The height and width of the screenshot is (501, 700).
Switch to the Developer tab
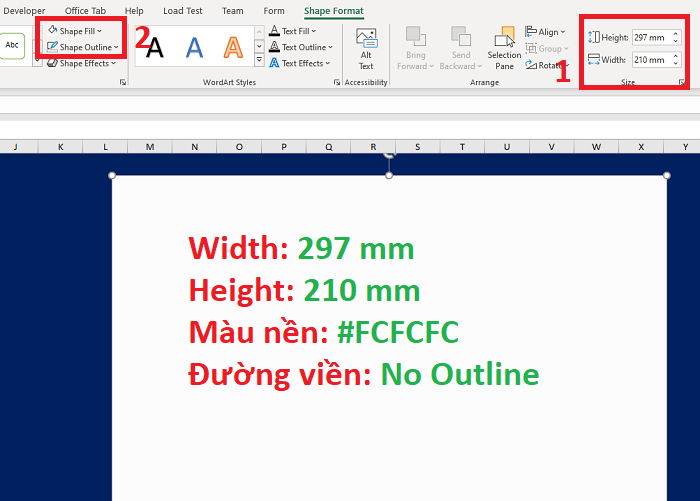coord(24,11)
